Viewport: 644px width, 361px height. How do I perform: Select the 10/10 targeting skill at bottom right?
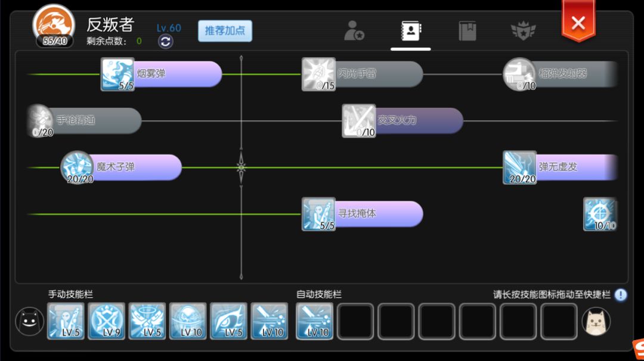(600, 213)
